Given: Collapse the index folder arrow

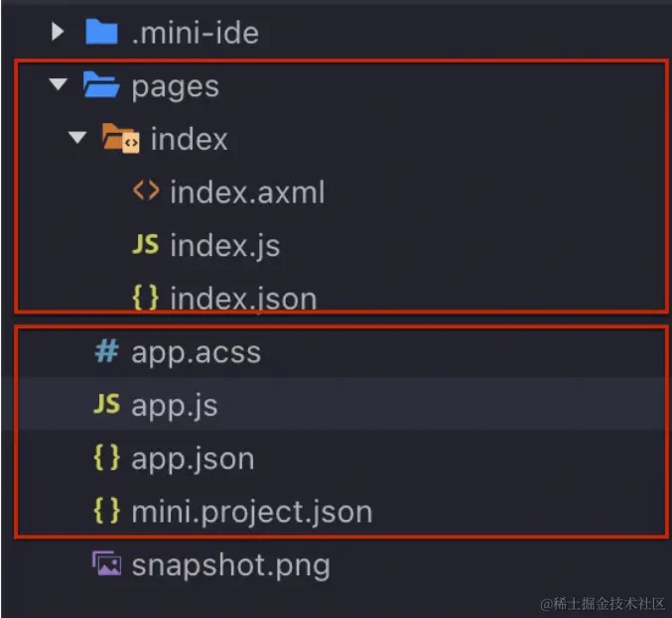Looking at the screenshot, I should (78, 140).
